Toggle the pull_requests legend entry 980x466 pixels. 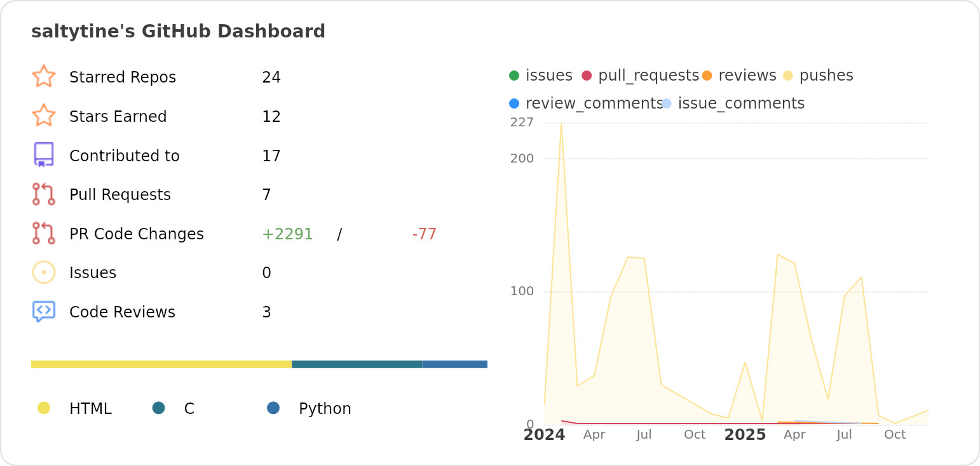coord(641,76)
